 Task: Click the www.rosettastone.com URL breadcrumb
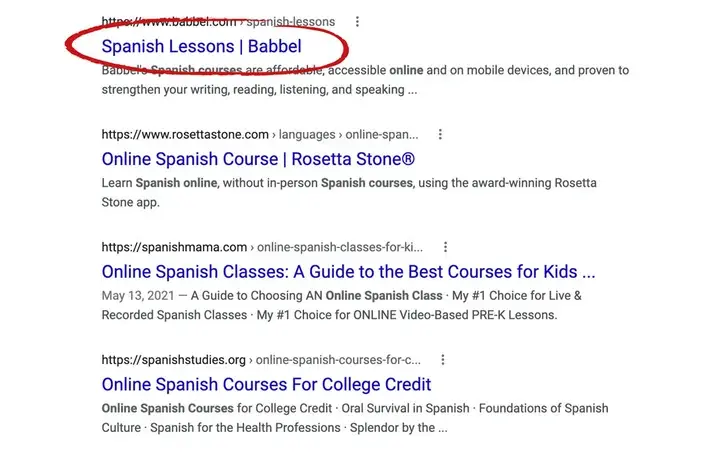coord(185,134)
